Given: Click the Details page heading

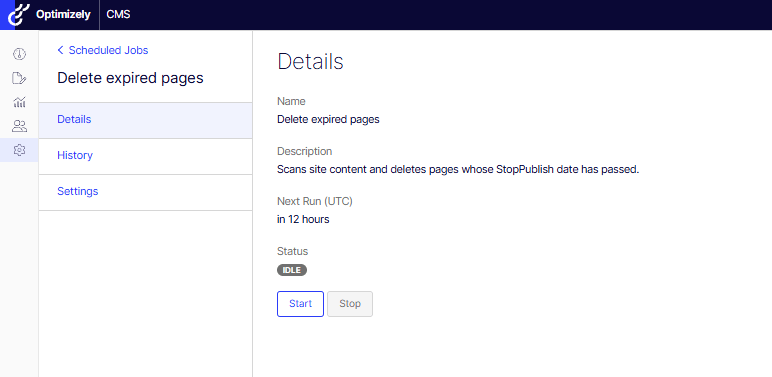Looking at the screenshot, I should (310, 62).
